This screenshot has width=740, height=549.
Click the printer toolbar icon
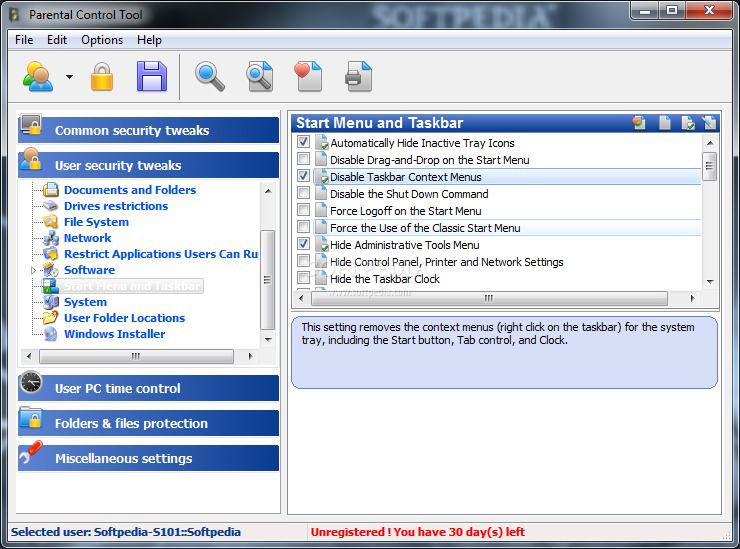pos(359,76)
